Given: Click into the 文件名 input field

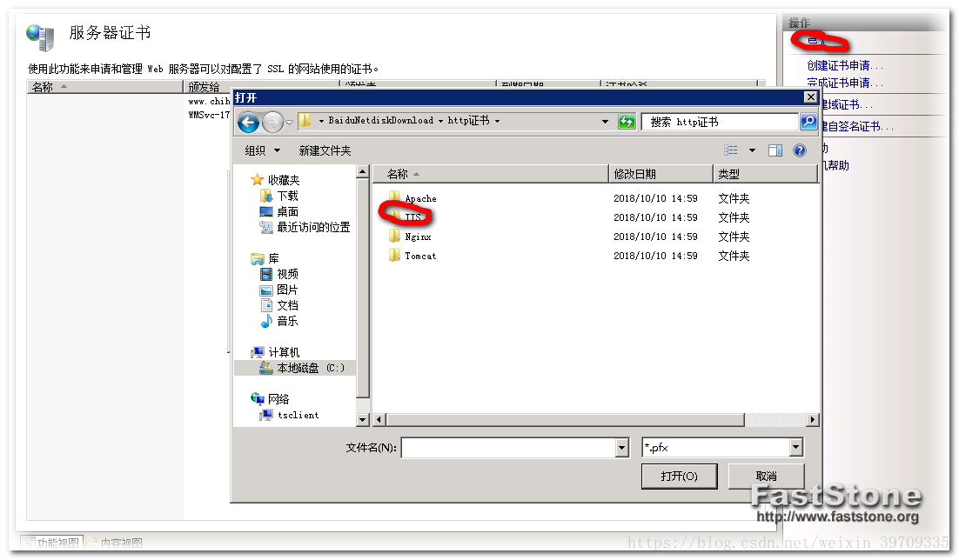Looking at the screenshot, I should 509,448.
